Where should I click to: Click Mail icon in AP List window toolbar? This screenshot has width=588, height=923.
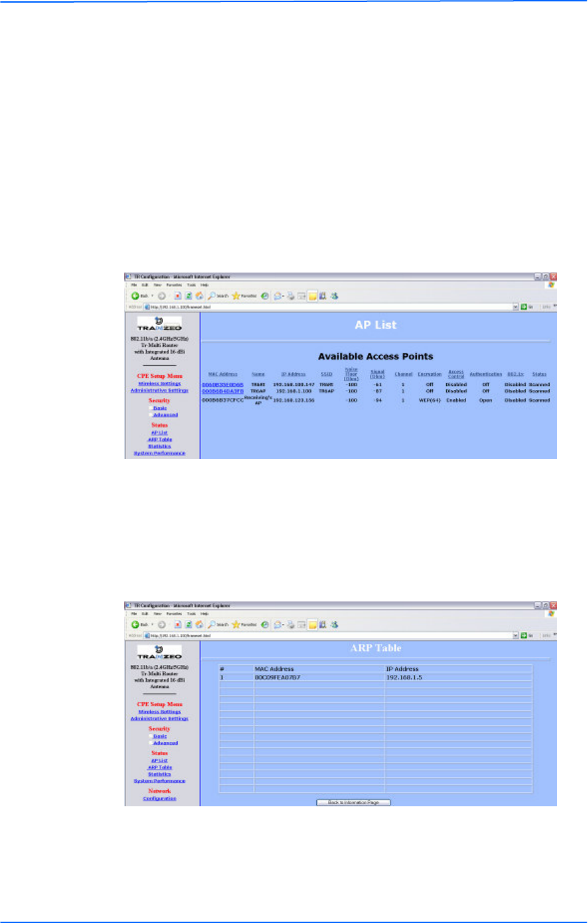coord(278,296)
